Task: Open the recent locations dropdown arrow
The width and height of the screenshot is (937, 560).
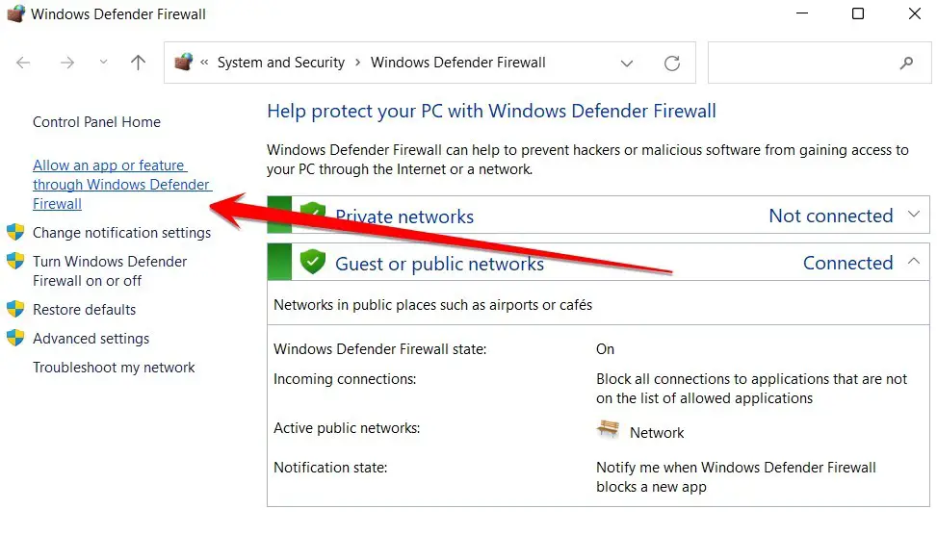Action: point(103,63)
